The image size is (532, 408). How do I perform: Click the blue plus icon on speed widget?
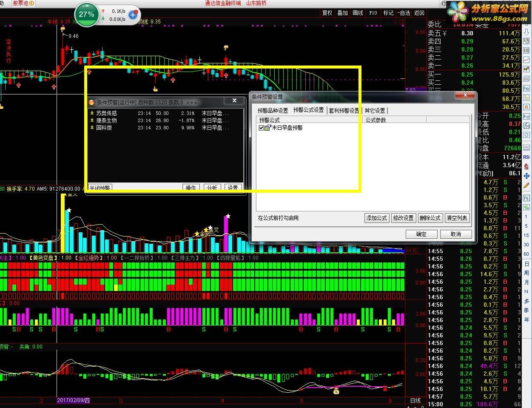point(133,15)
